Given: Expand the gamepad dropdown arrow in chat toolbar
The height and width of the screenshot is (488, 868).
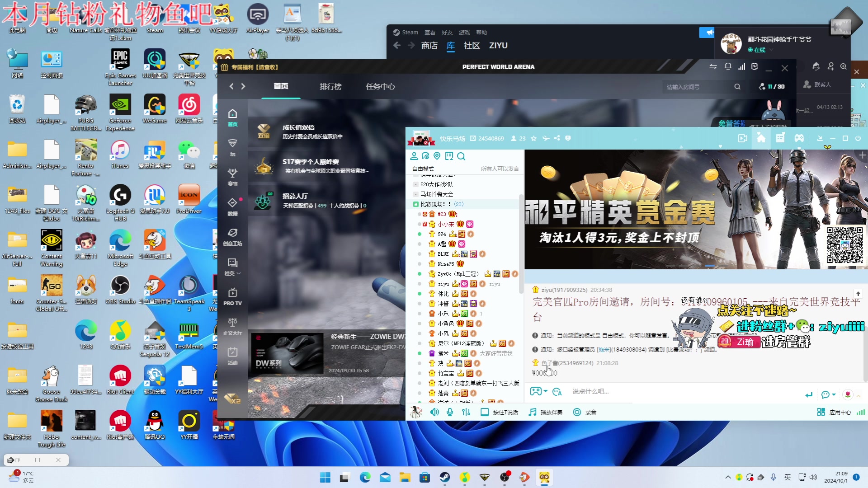Looking at the screenshot, I should [546, 391].
